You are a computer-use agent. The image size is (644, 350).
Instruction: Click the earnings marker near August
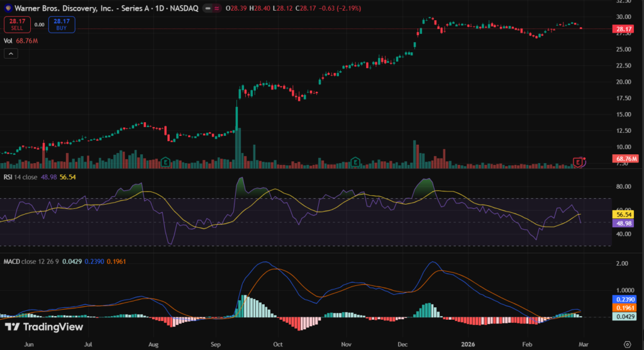(x=166, y=162)
